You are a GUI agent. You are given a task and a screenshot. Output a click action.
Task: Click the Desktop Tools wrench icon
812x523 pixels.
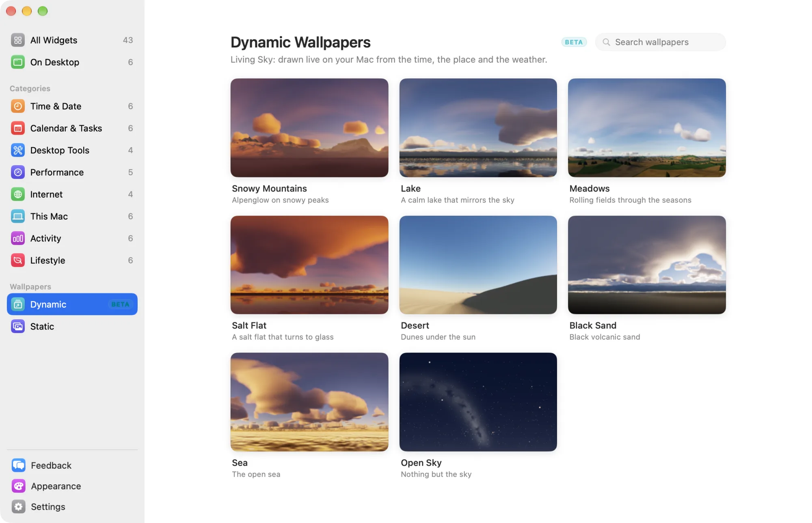pos(17,150)
